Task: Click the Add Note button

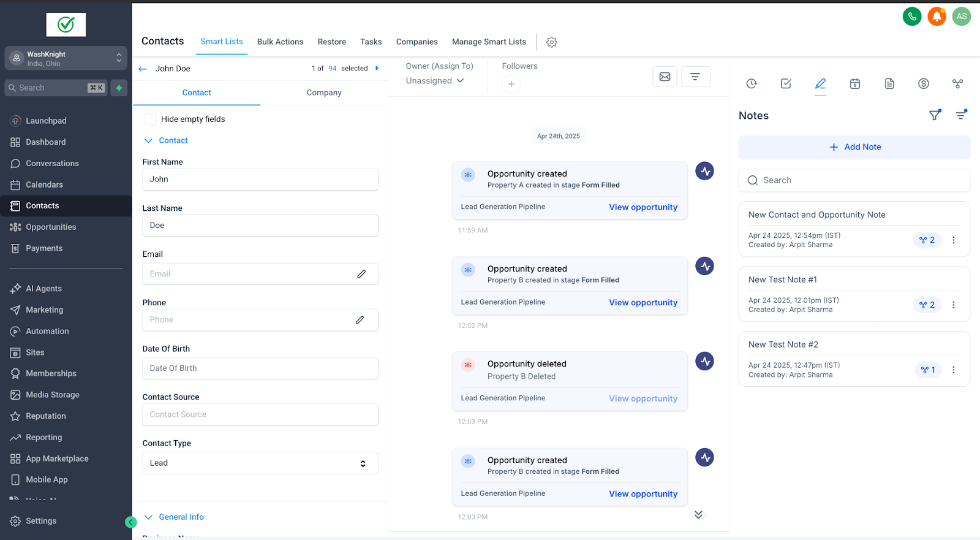Action: 854,147
